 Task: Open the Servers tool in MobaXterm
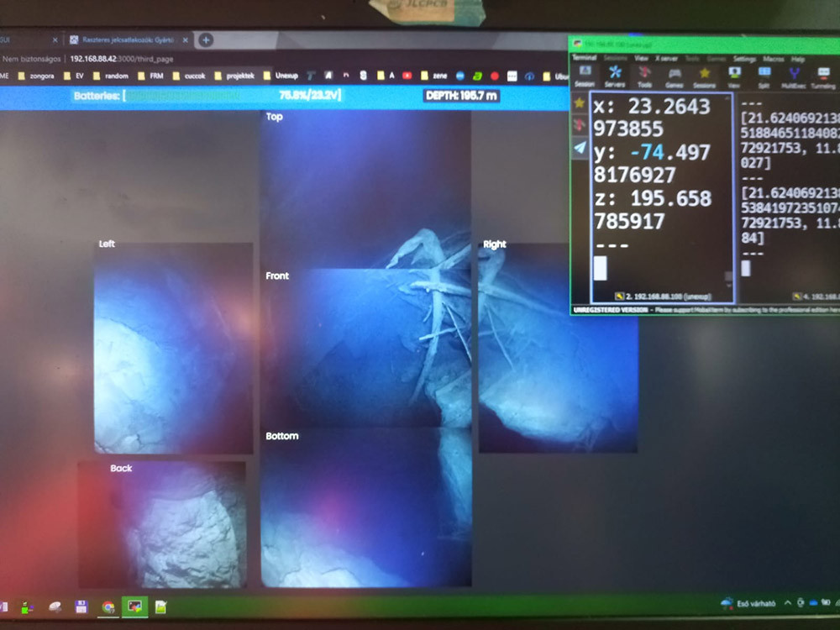coord(615,75)
